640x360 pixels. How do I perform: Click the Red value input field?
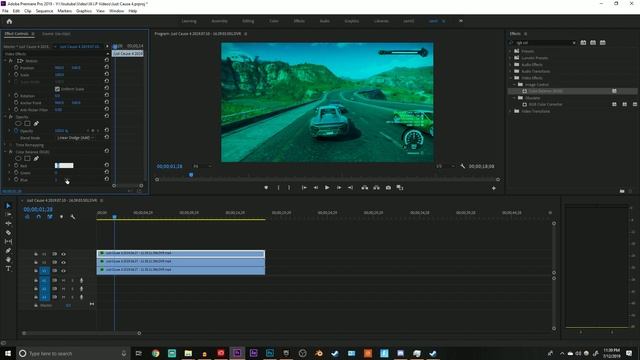64,165
